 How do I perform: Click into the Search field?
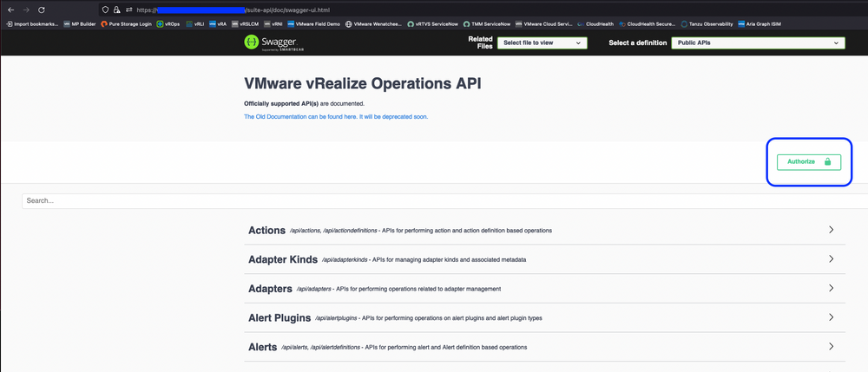[445, 201]
